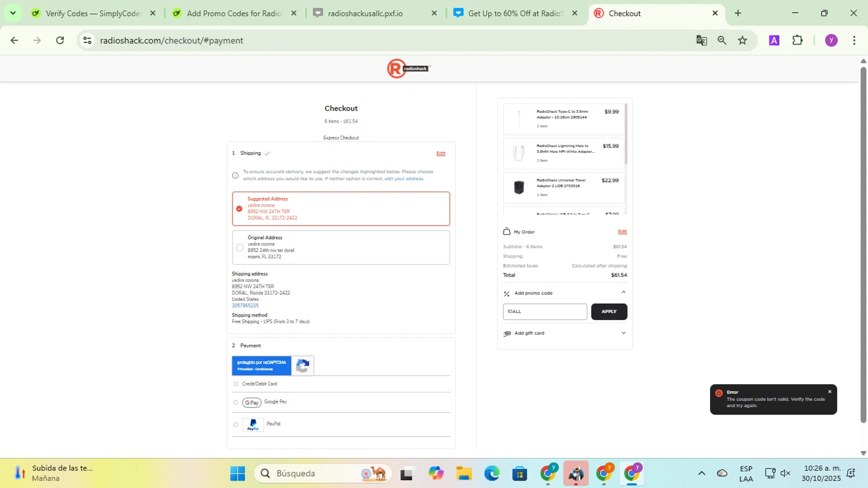868x488 pixels.
Task: Click the Google Translate icon
Action: point(701,41)
